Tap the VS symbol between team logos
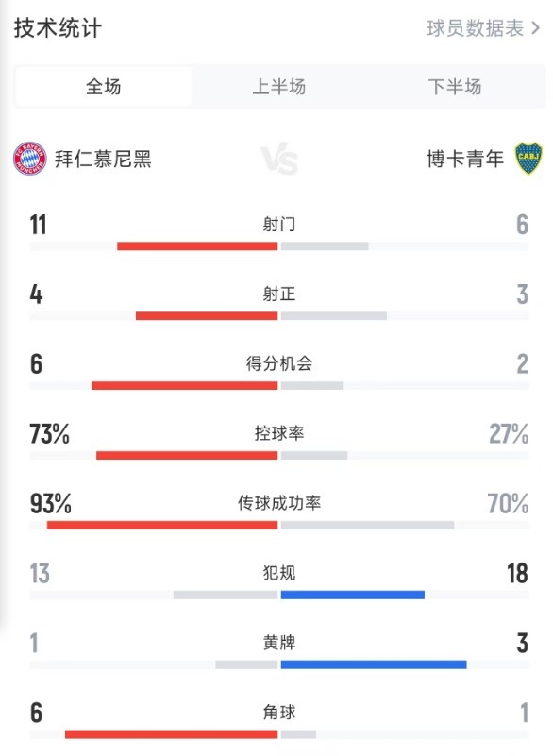 point(276,160)
